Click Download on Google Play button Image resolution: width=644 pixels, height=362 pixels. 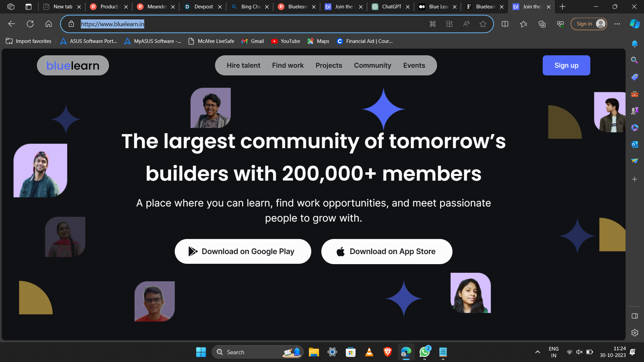[x=243, y=251]
